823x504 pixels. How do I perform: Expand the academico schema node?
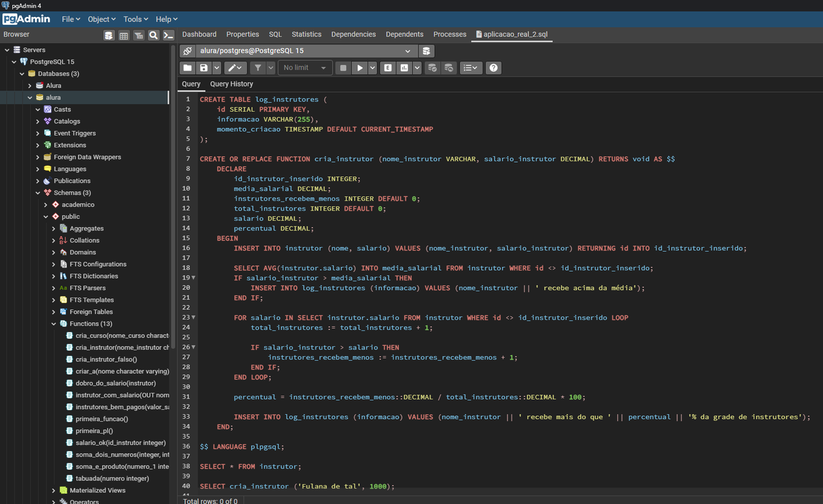pyautogui.click(x=46, y=204)
